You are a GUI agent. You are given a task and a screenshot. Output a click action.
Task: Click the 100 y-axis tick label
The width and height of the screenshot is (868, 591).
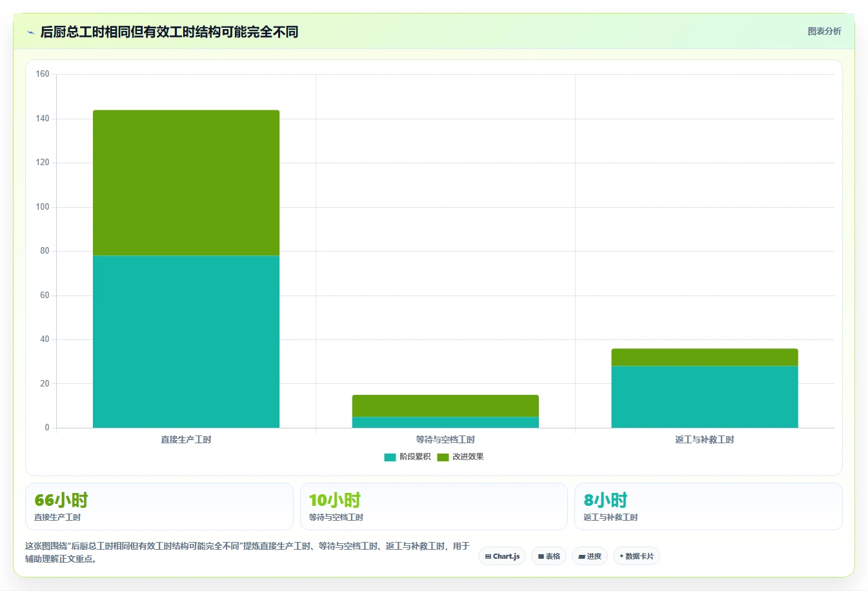coord(43,207)
